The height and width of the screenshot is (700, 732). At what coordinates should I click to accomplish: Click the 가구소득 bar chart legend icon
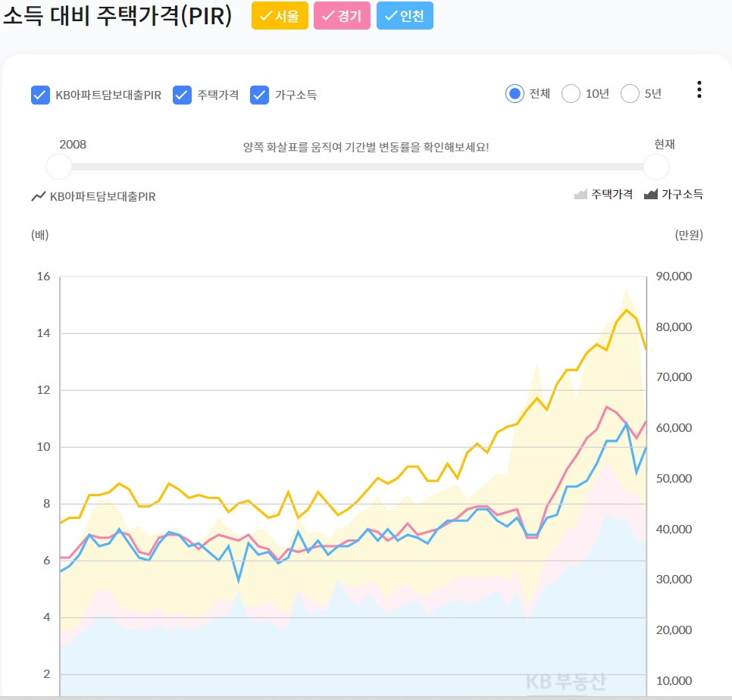[650, 195]
